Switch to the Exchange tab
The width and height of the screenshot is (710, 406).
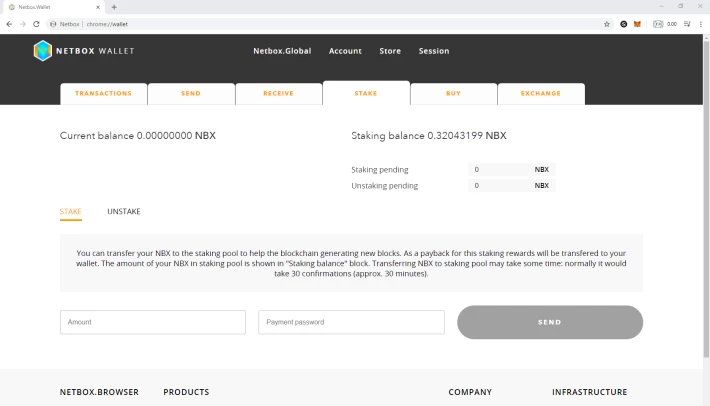(x=541, y=94)
